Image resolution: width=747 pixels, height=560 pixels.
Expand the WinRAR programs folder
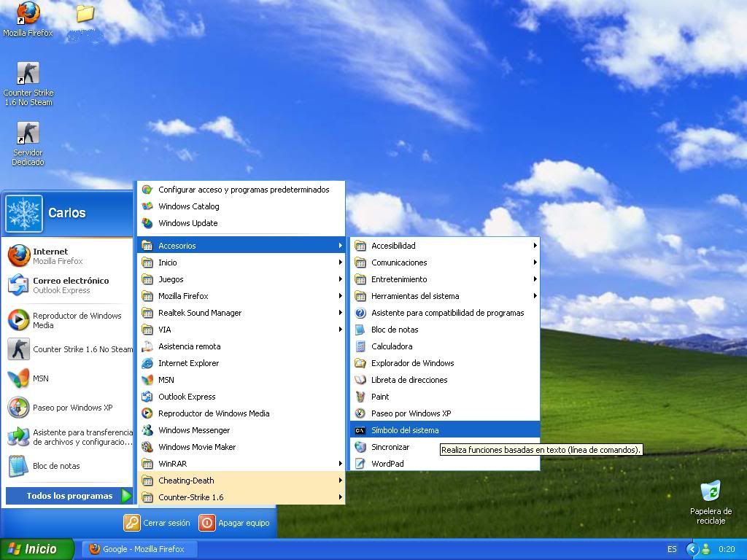point(241,463)
